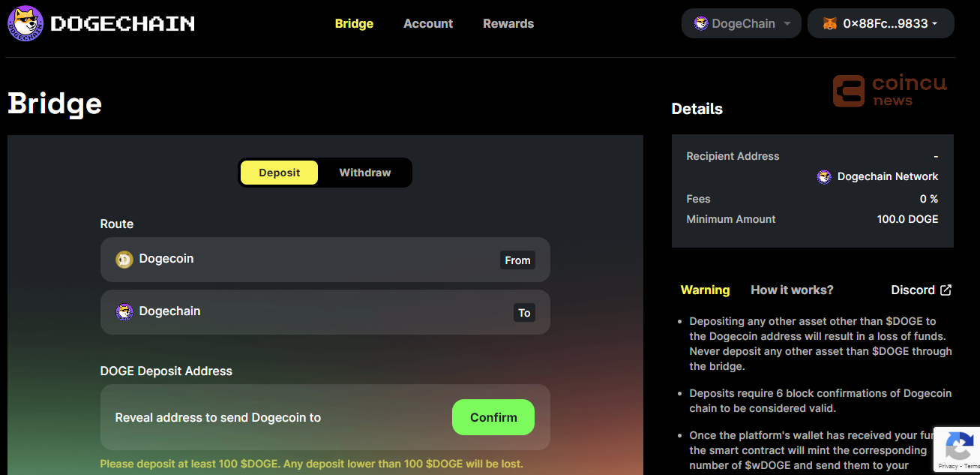
Task: Click the external link icon beside Discord
Action: [946, 290]
